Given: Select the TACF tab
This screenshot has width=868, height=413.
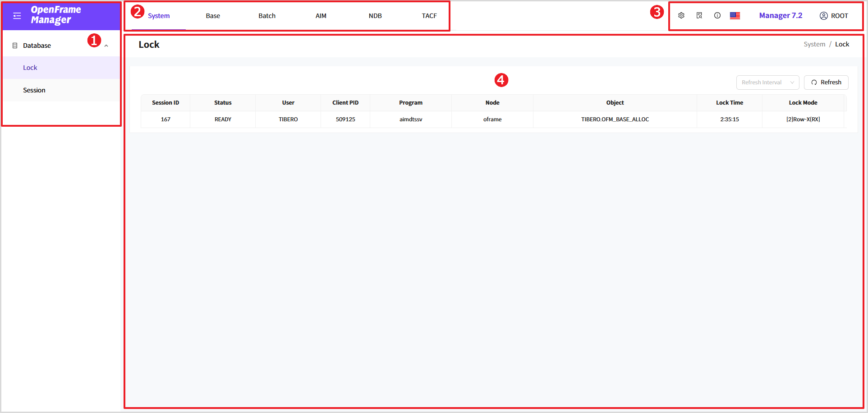Looking at the screenshot, I should tap(429, 16).
